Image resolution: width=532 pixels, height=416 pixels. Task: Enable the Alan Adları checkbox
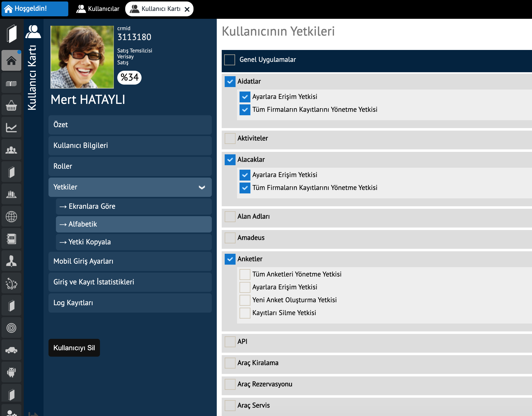coord(230,216)
